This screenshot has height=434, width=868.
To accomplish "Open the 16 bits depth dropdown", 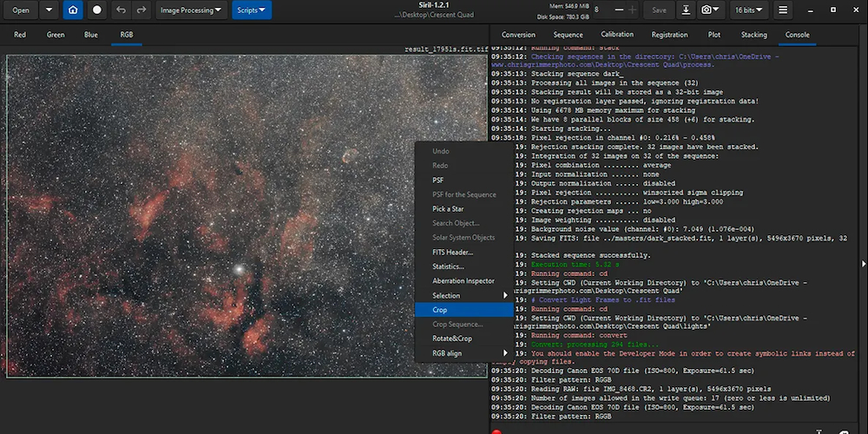I will (x=749, y=10).
